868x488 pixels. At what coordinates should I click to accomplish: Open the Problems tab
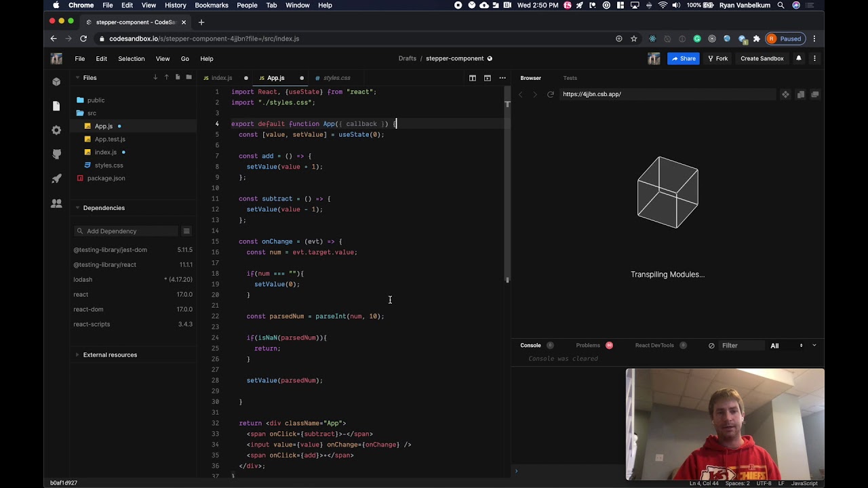point(588,346)
